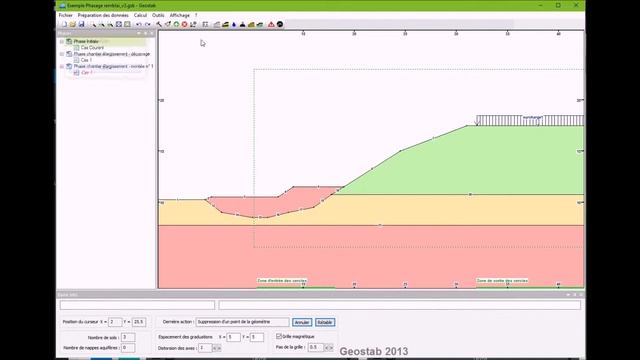
Task: Click the black surcharge load icon
Action: (x=242, y=24)
